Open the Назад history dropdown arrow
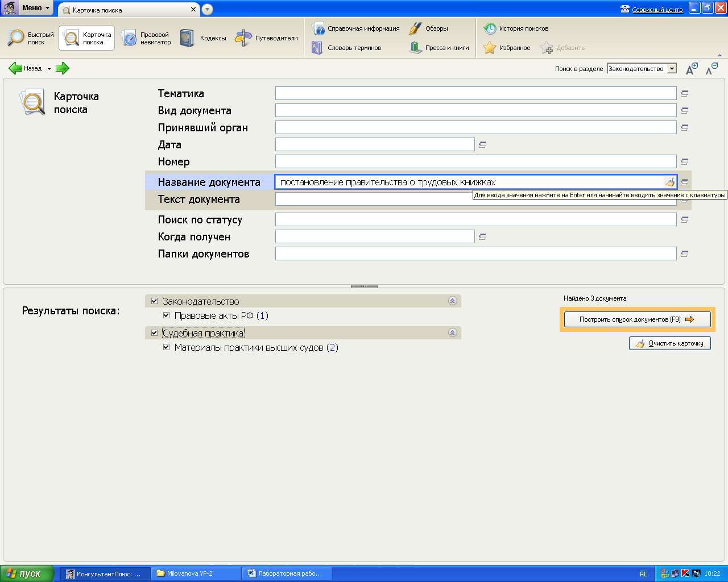This screenshot has height=582, width=728. [49, 69]
